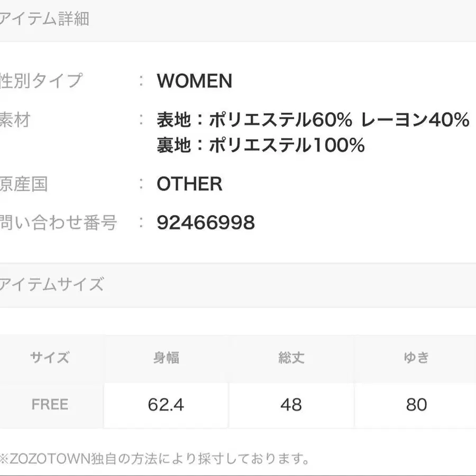Select the 身幅 column header
This screenshot has width=476, height=476.
pyautogui.click(x=166, y=358)
